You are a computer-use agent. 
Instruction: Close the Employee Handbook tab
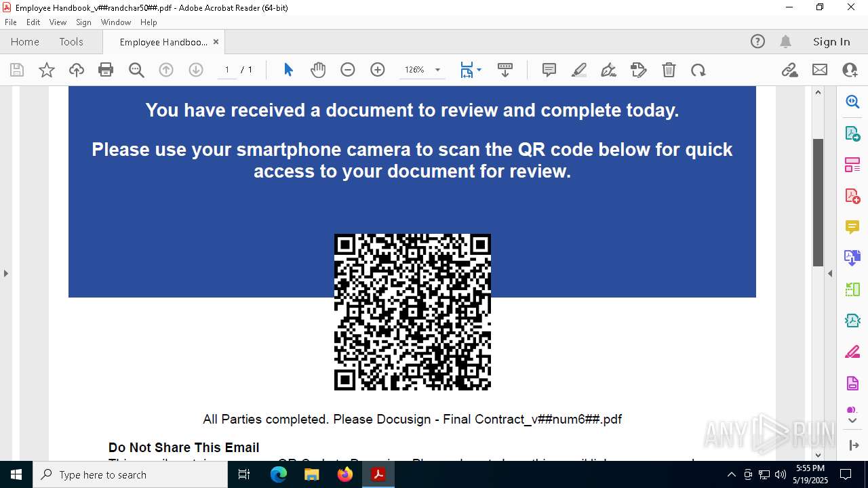pyautogui.click(x=216, y=41)
